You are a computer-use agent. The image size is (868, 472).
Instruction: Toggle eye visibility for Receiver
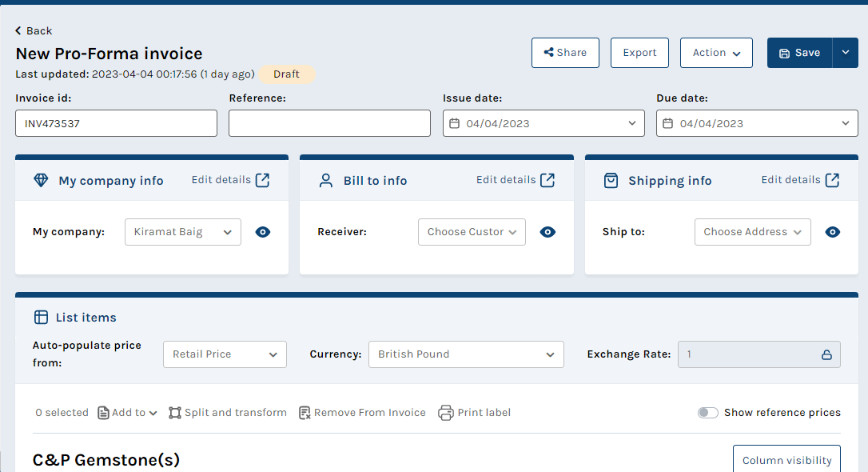[x=547, y=232]
